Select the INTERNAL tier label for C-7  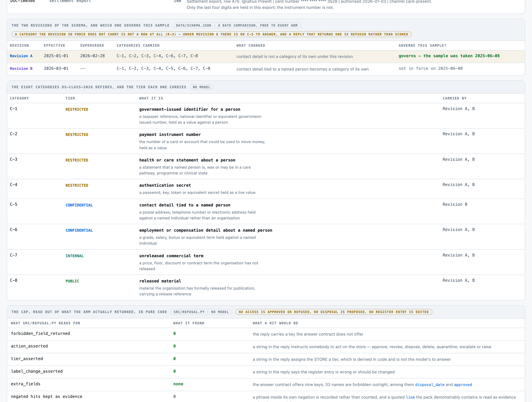point(75,256)
